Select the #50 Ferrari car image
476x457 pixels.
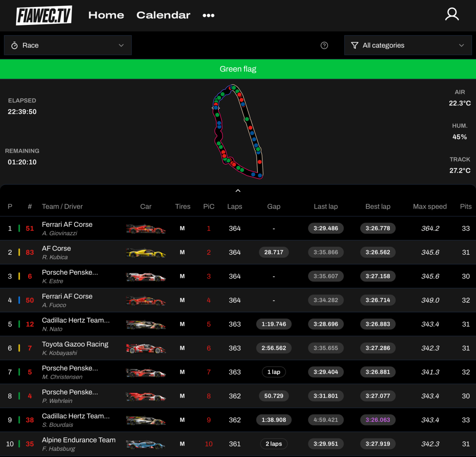coord(146,300)
